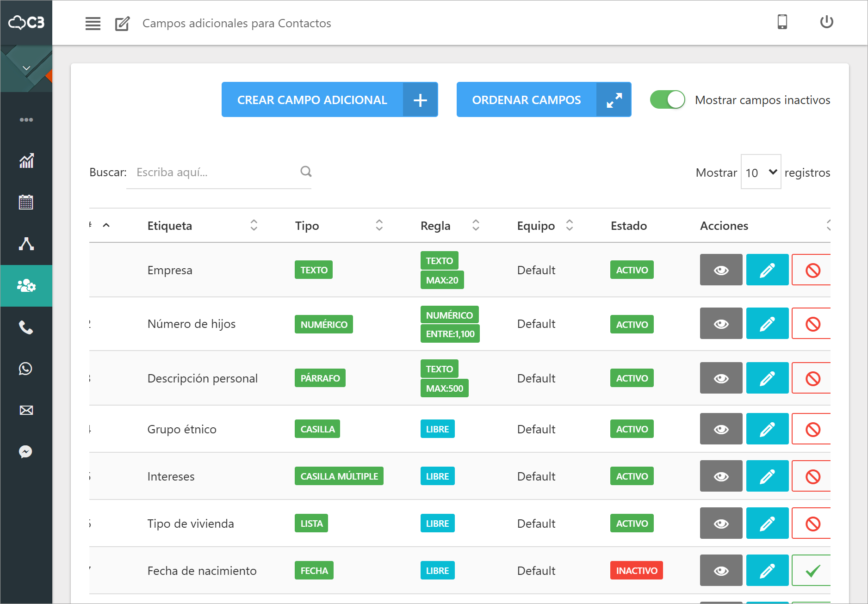Disable 'Mostrar campos inactivos' toggle
The image size is (868, 604).
click(668, 99)
